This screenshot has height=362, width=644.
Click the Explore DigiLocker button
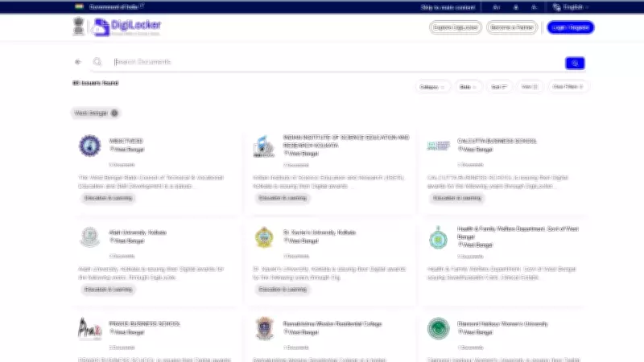click(456, 27)
